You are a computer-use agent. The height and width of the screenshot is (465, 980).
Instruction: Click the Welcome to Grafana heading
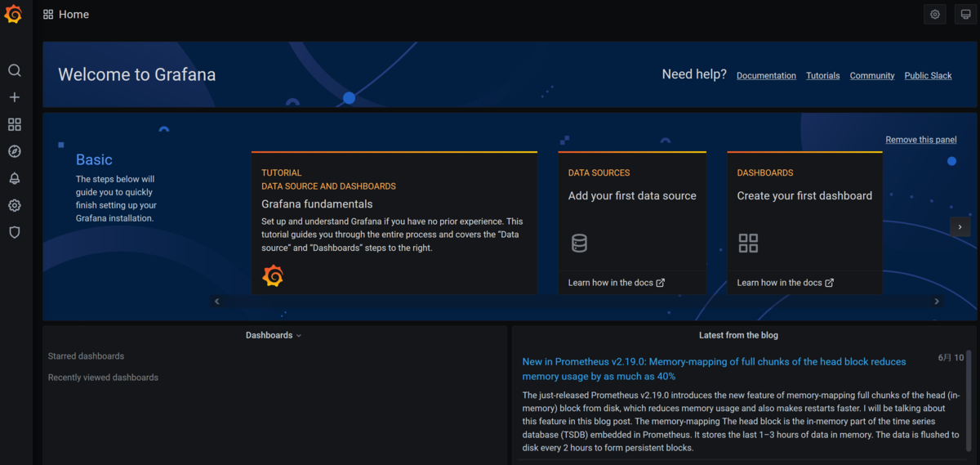[x=137, y=75]
